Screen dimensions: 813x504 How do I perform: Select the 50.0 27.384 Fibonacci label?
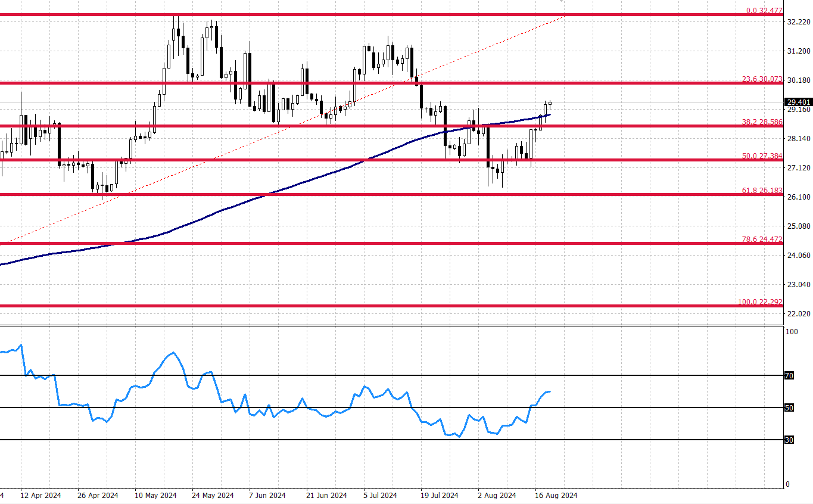click(762, 155)
